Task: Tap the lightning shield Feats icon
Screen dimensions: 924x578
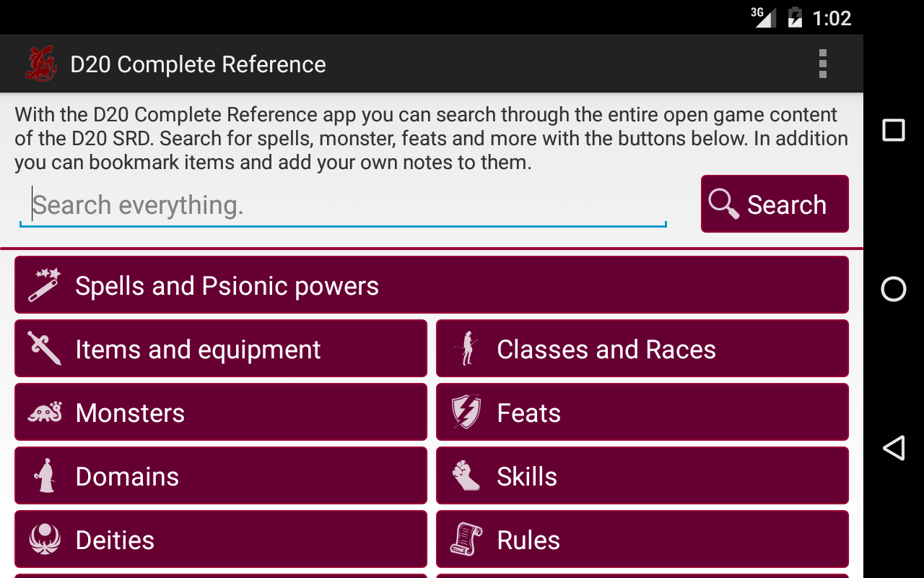Action: (x=466, y=412)
